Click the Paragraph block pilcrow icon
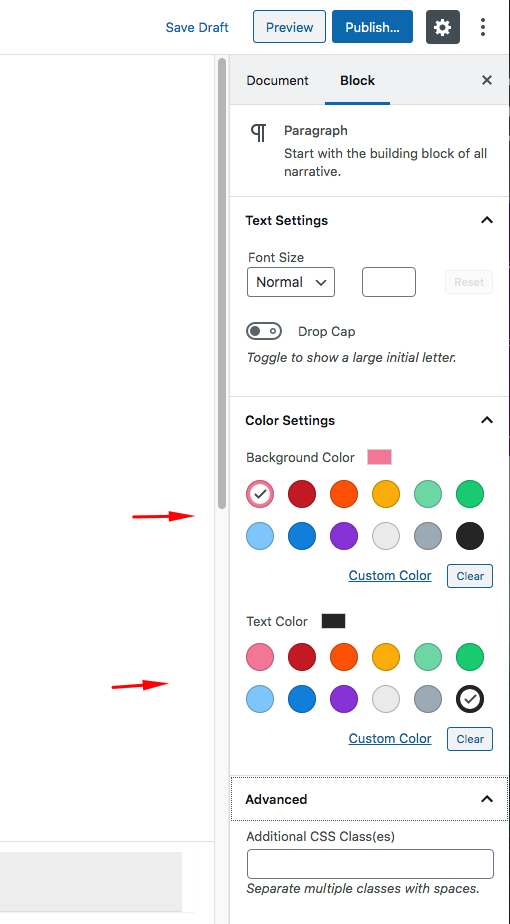Screen dimensions: 510x924 [259, 133]
